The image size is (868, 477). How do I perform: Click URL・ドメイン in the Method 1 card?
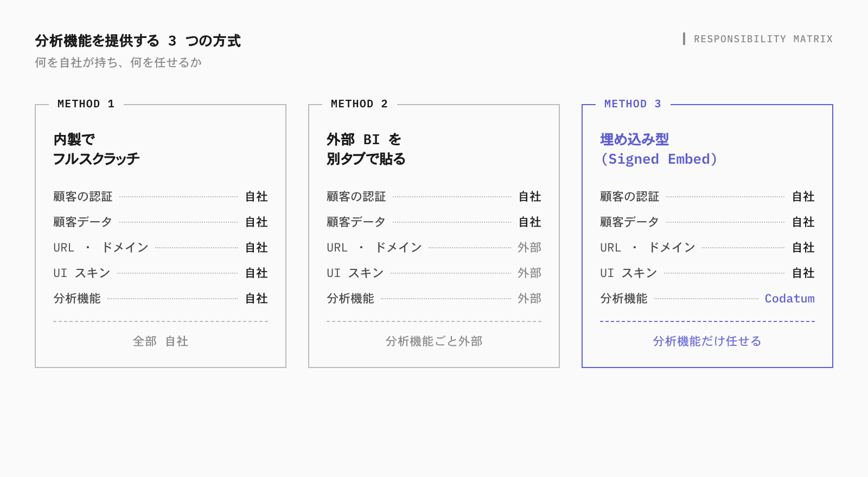(x=101, y=247)
